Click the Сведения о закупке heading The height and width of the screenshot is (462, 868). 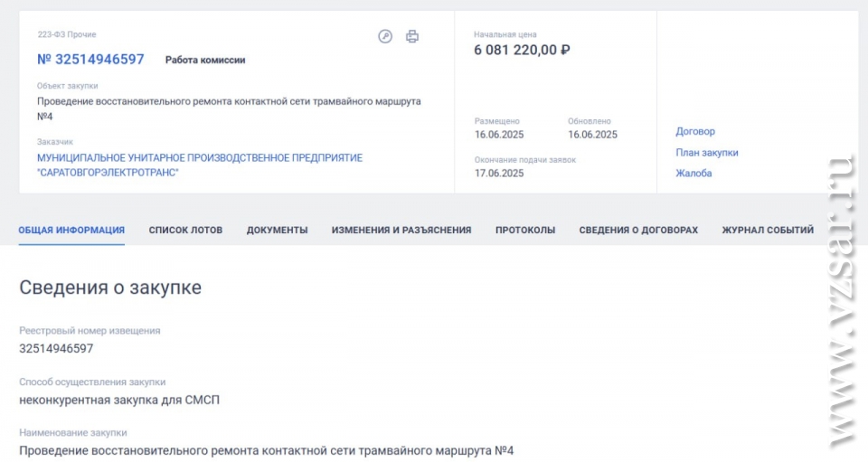110,288
